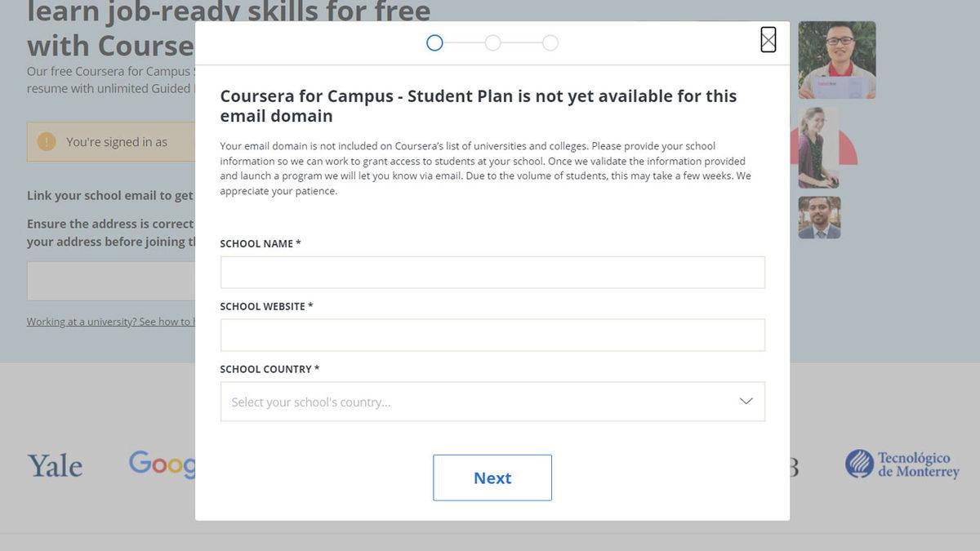This screenshot has width=980, height=551.
Task: Click the bearded man photo thumbnail
Action: 819,218
